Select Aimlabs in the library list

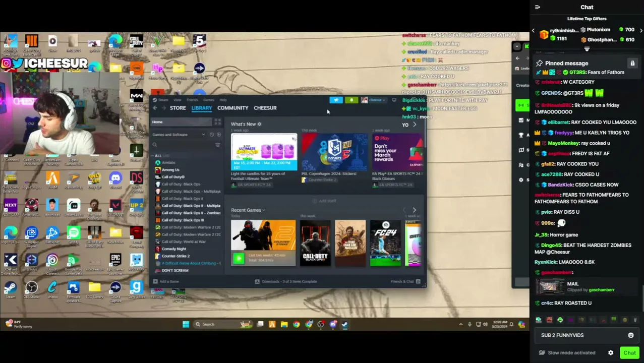(168, 163)
